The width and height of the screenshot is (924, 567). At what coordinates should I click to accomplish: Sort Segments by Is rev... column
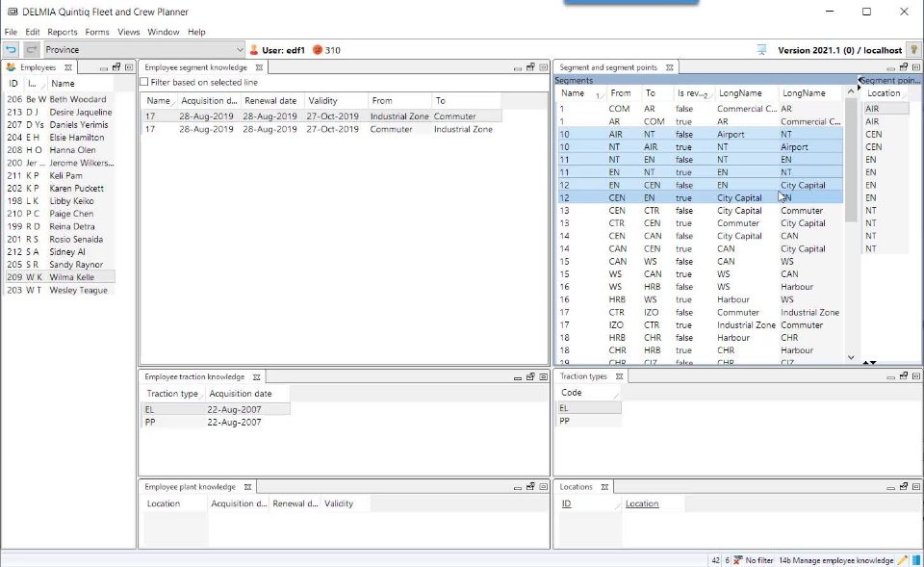pos(693,93)
